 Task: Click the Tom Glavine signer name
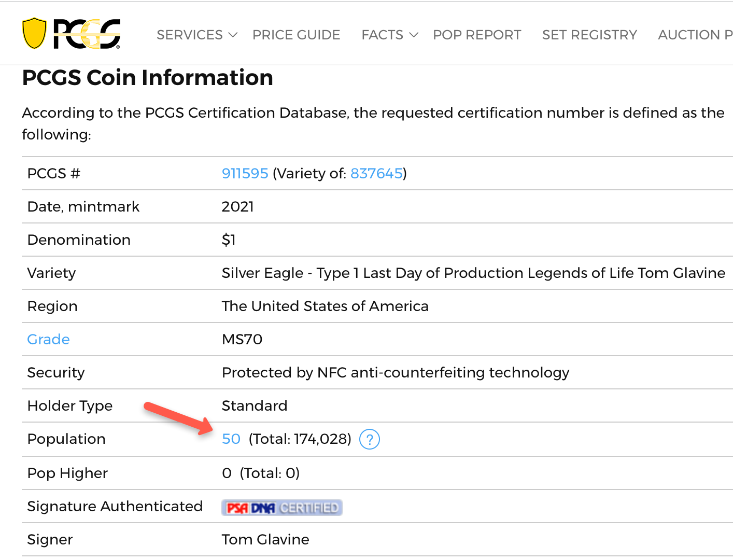[265, 539]
